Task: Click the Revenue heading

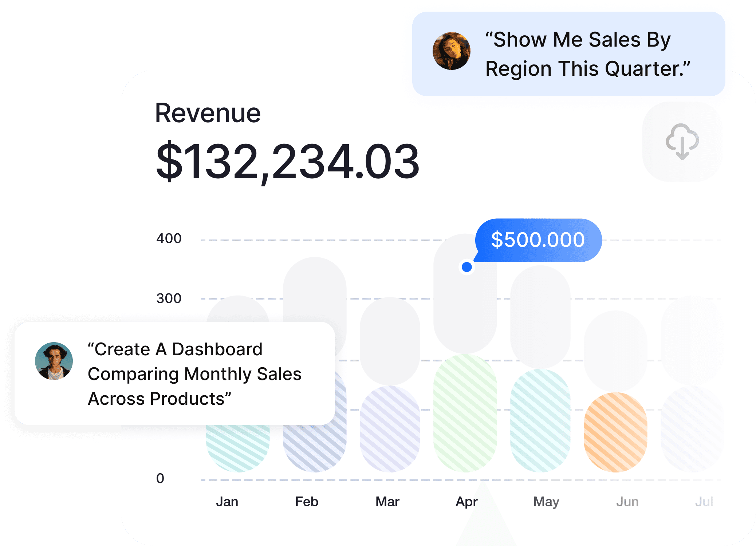Action: coord(208,113)
